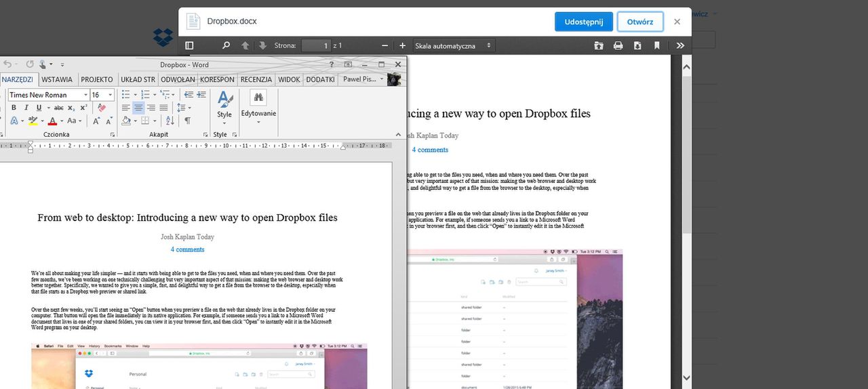Open Pawel Pis account menu in Word
The image size is (868, 389).
coord(363,79)
